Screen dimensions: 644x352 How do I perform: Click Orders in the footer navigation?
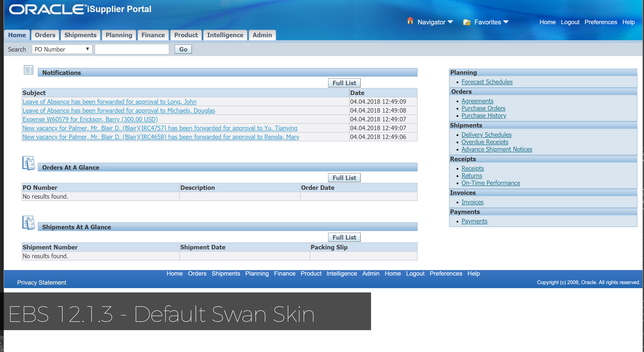[197, 274]
